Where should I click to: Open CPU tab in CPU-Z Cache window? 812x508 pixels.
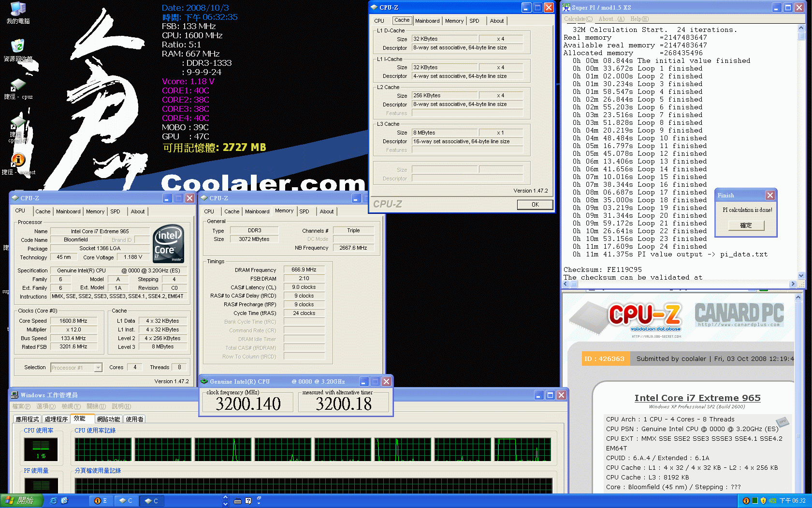(x=379, y=21)
